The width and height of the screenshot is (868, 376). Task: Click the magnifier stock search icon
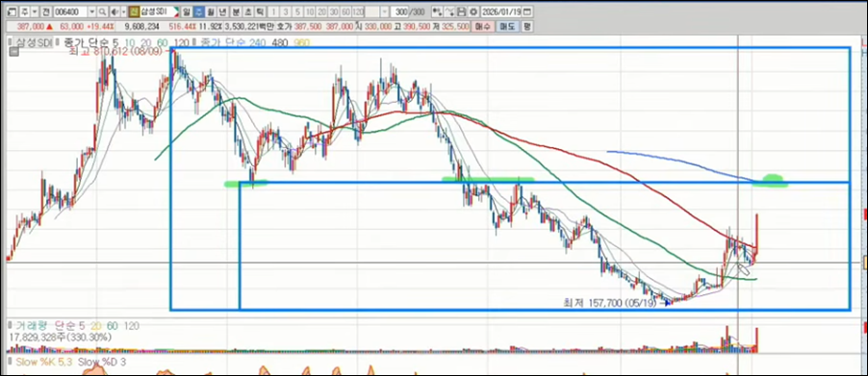click(102, 12)
